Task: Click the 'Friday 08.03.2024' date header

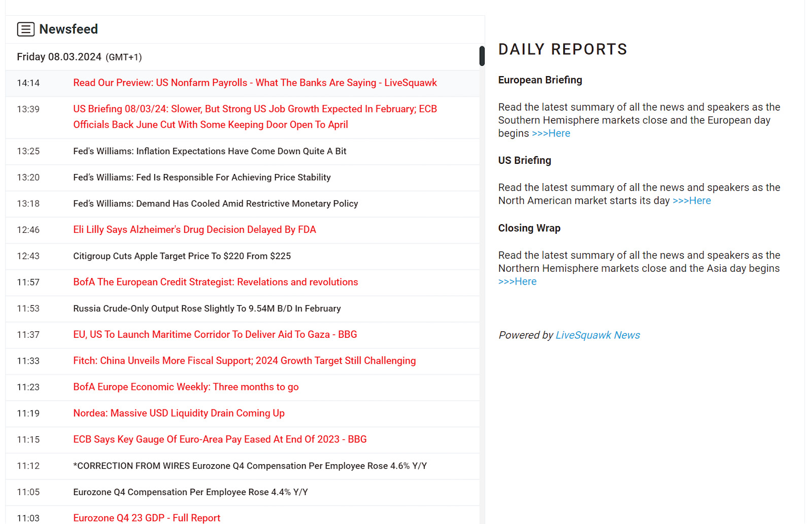Action: (59, 57)
